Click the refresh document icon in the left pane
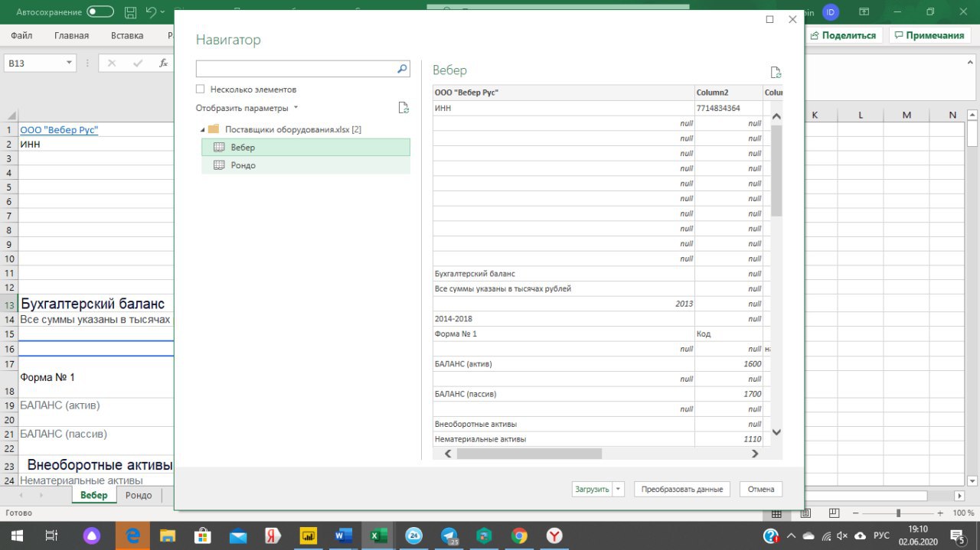Viewport: 980px width, 550px height. 403,108
